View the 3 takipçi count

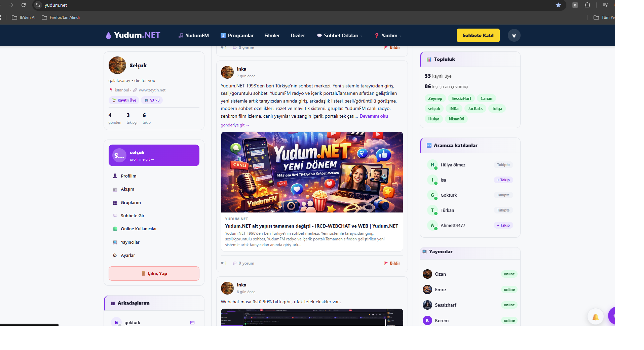tap(131, 118)
